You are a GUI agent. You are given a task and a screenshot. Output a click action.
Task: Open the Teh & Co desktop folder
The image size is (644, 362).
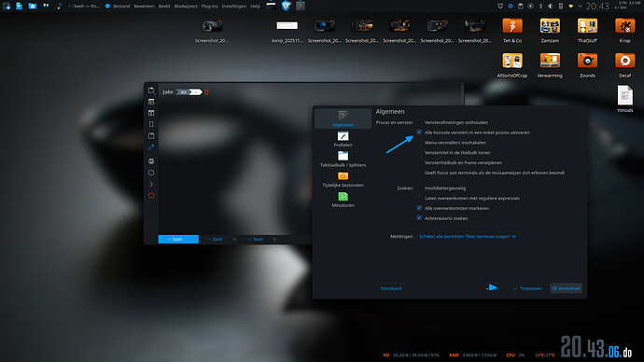coord(512,31)
